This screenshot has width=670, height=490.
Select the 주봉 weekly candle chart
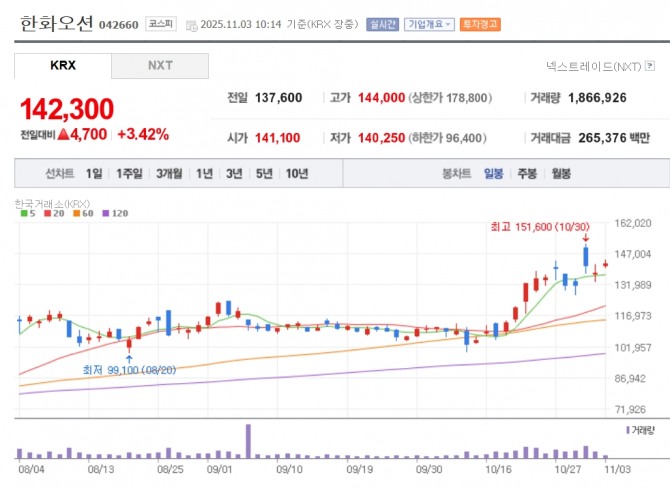pyautogui.click(x=527, y=173)
